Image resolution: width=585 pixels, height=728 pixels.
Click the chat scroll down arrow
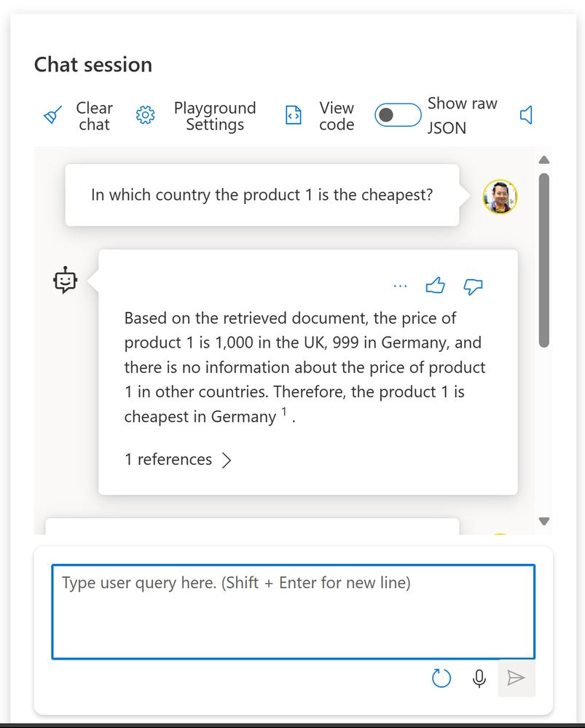(x=544, y=521)
